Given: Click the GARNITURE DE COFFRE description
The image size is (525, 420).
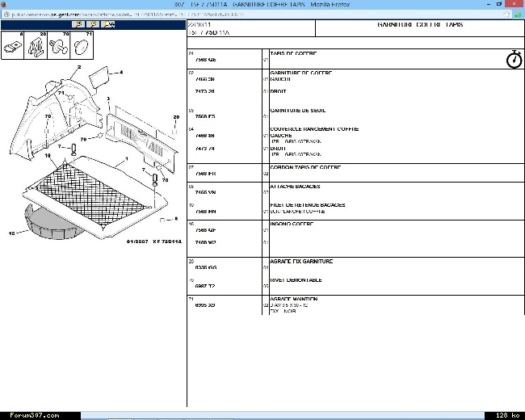Looking at the screenshot, I should 300,73.
